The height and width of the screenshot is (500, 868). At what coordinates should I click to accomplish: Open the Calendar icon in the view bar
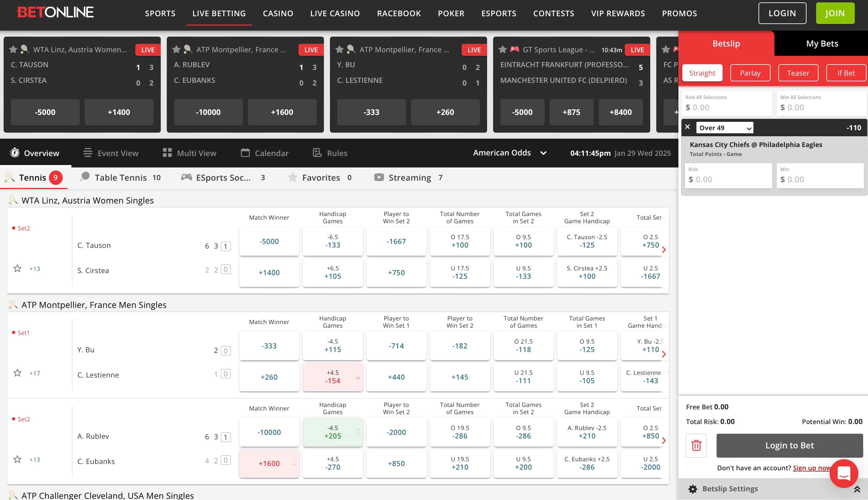246,153
